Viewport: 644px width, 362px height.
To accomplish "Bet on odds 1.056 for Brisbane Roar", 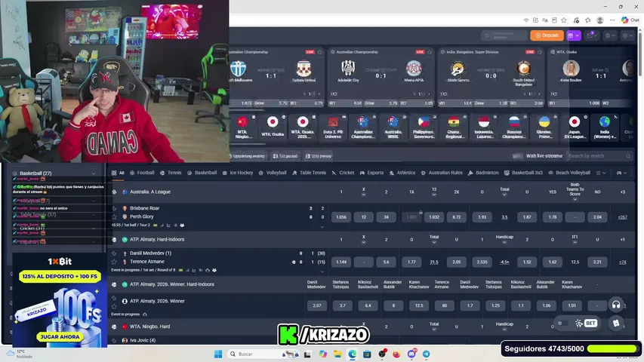I will point(341,217).
